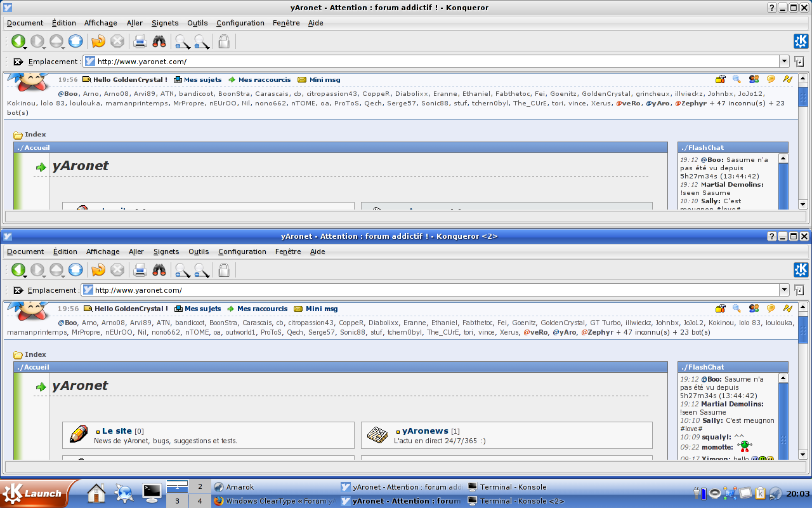Switch to the Windows ClearType Firefox task in the taskbar

(275, 501)
